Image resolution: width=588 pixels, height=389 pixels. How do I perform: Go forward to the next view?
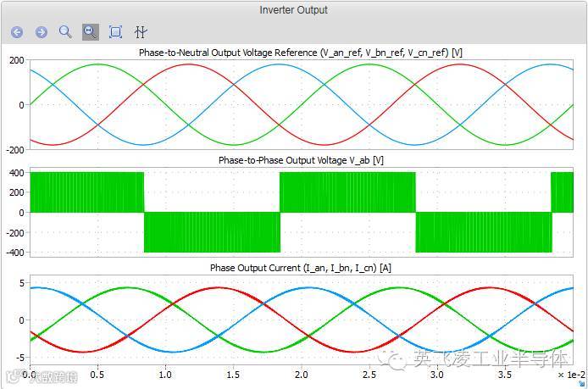42,32
